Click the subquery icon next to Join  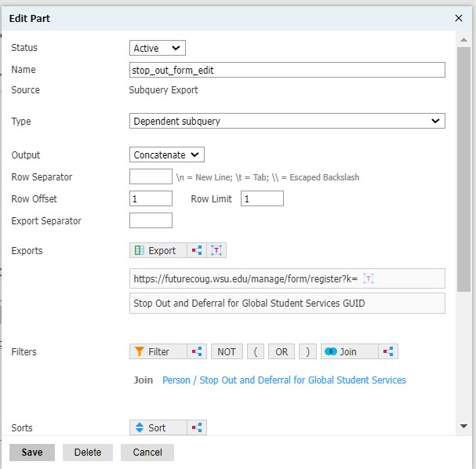[388, 351]
